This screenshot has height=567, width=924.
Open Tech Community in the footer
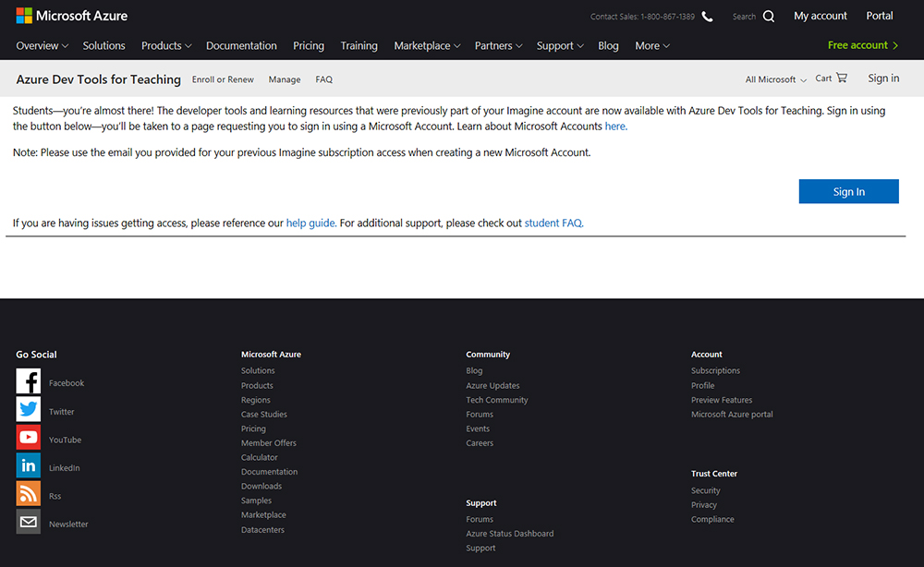pos(497,400)
